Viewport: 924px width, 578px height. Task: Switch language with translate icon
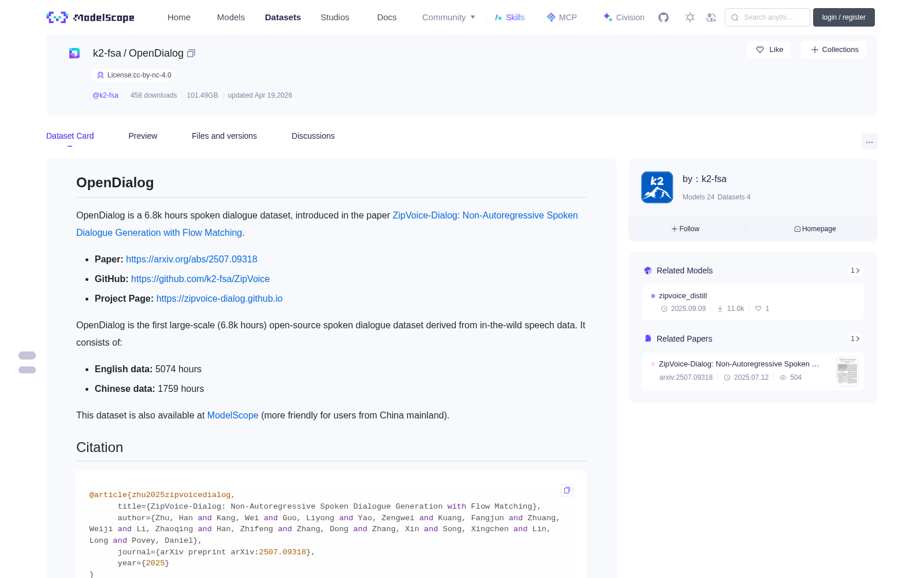pos(711,17)
